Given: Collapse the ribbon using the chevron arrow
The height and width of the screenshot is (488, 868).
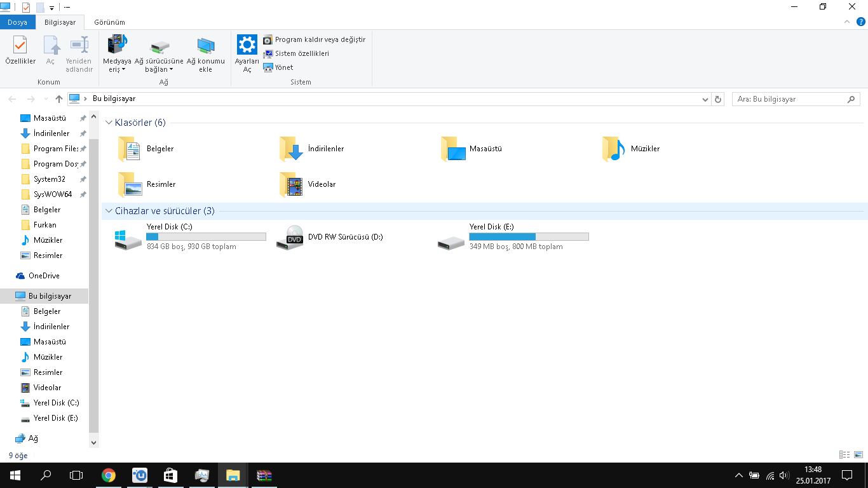Looking at the screenshot, I should [847, 22].
